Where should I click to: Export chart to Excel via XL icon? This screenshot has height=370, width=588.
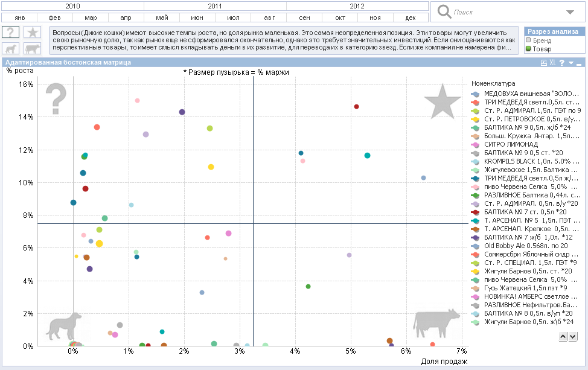click(552, 63)
